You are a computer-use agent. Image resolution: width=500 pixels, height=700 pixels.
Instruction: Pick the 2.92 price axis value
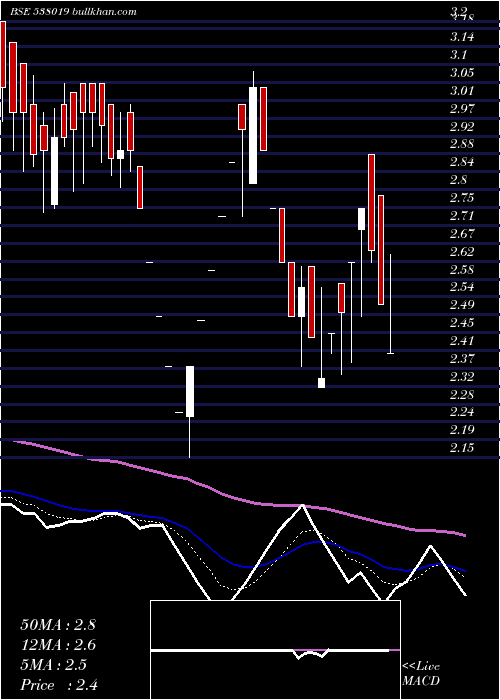[x=462, y=126]
